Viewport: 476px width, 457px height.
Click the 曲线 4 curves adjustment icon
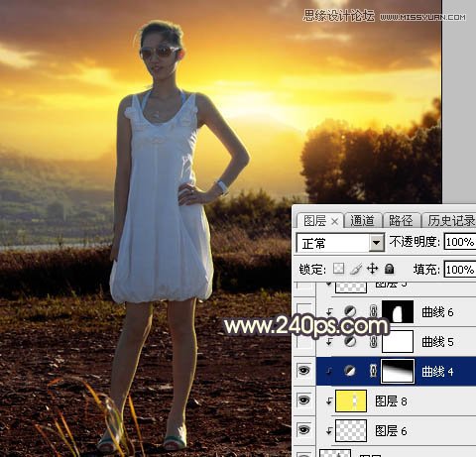tap(350, 371)
